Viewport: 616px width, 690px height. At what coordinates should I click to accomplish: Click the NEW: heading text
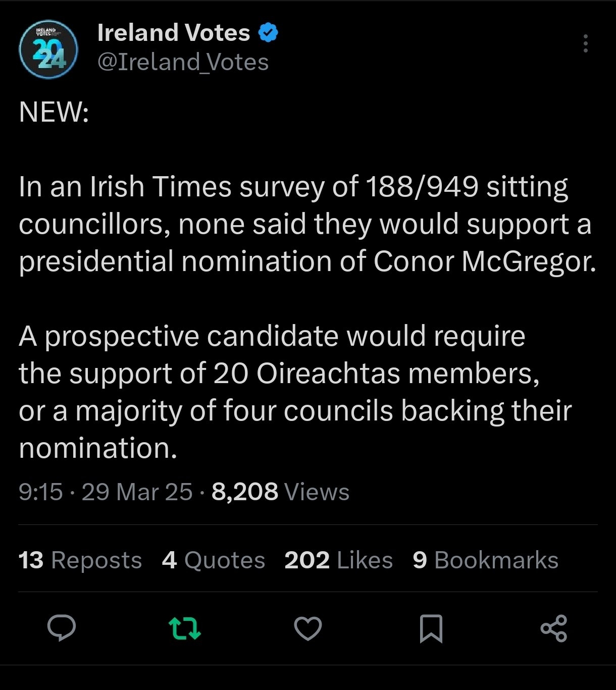click(x=54, y=112)
